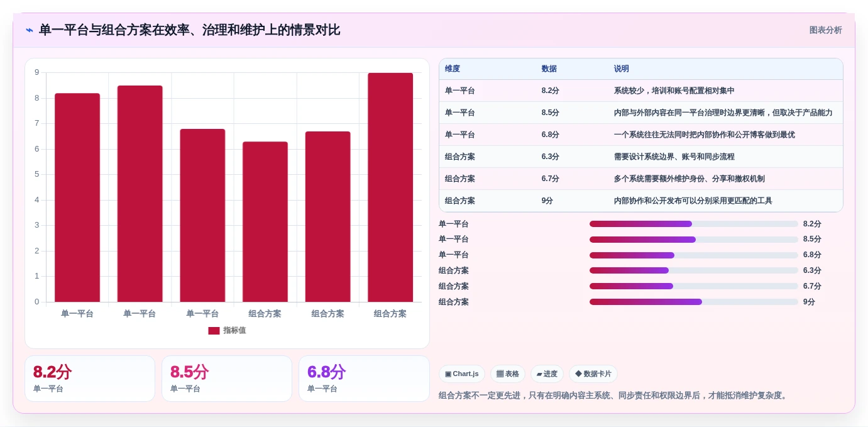Click the 8.5分 summary card
868x427 pixels.
click(x=227, y=379)
